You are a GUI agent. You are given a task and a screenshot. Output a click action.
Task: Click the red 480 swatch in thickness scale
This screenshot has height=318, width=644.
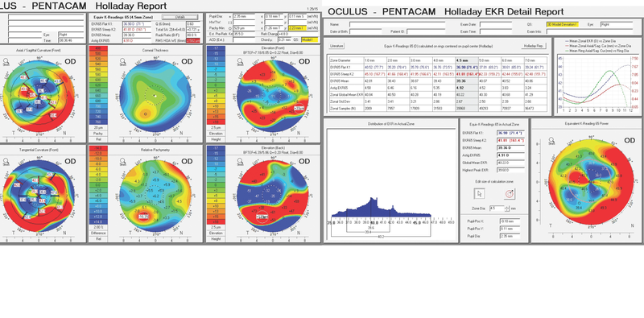(x=97, y=48)
